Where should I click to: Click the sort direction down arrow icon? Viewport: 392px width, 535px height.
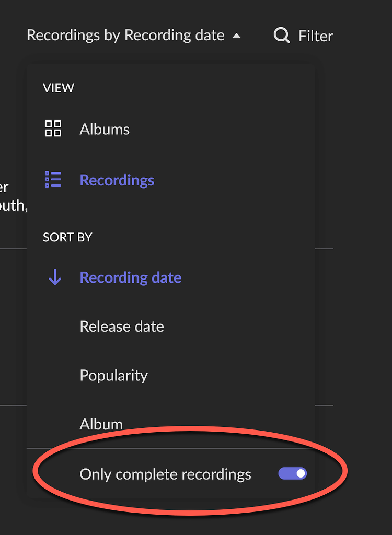(55, 277)
